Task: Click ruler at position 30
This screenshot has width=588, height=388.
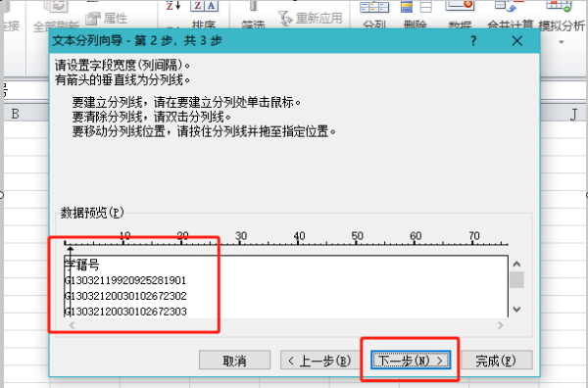Action: tap(241, 236)
